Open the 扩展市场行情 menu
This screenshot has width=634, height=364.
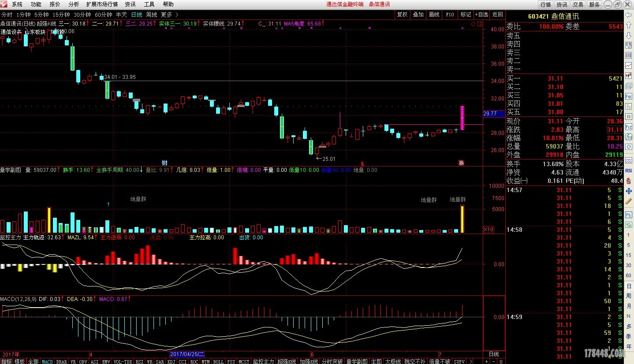(102, 4)
